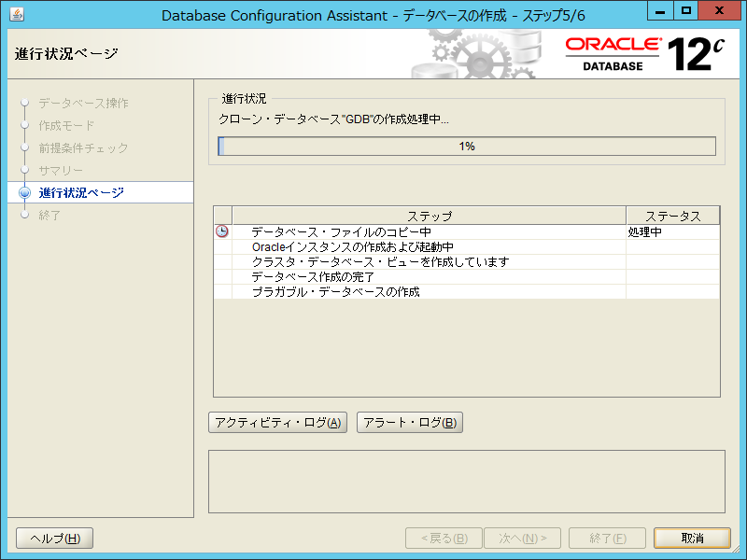Select 終了 step in sidebar
This screenshot has width=747, height=560.
[x=49, y=216]
